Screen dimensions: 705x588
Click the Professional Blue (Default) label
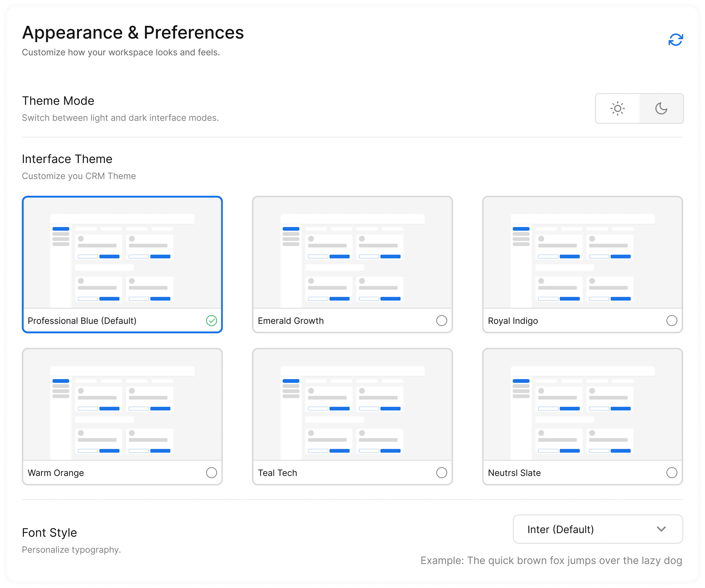[82, 321]
